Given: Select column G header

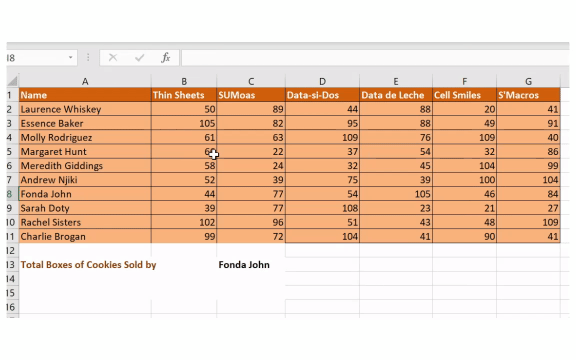Looking at the screenshot, I should pos(528,81).
